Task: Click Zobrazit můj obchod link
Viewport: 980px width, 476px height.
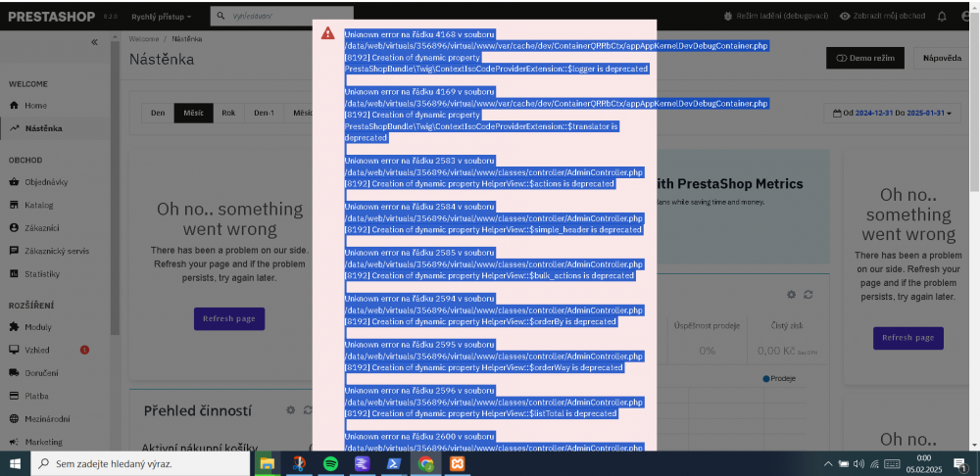Action: pos(884,17)
